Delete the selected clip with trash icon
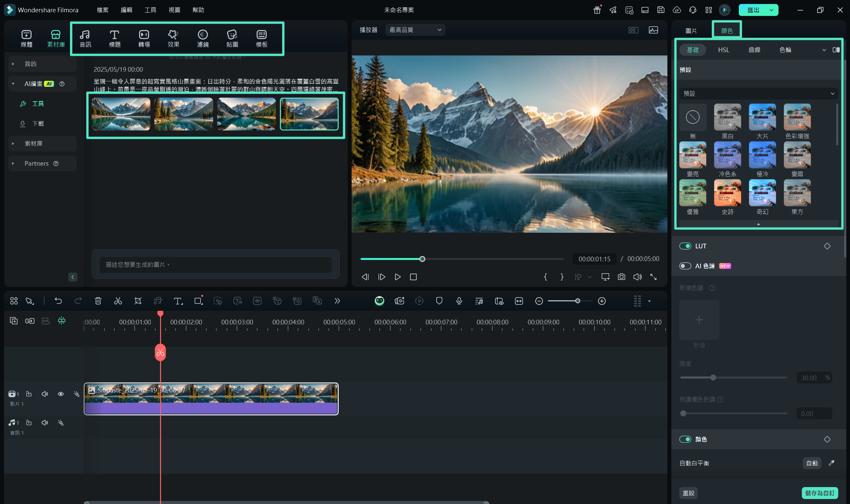The height and width of the screenshot is (504, 850). point(98,300)
